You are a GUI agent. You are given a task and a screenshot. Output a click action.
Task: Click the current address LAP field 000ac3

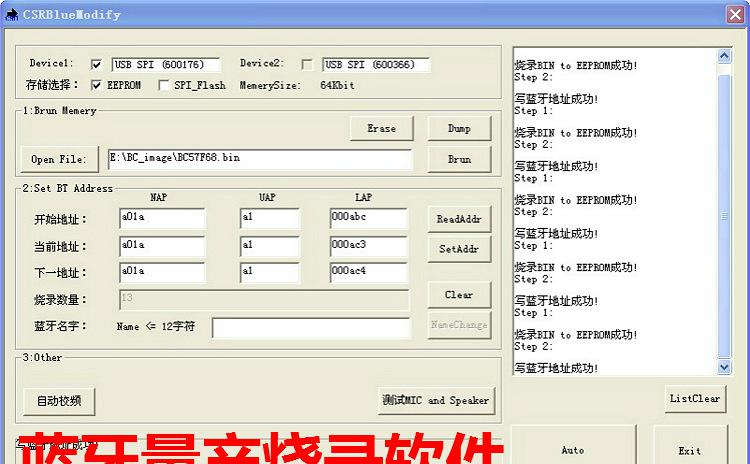click(x=369, y=246)
